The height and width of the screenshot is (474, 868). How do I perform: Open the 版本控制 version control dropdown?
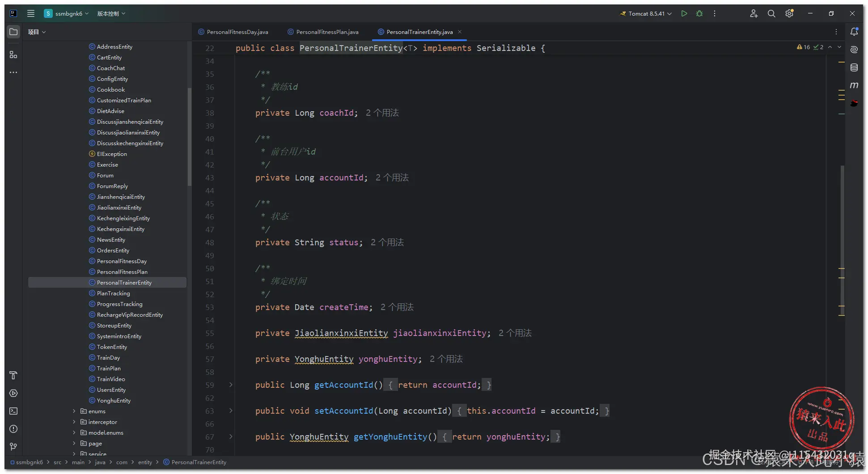[x=111, y=13]
